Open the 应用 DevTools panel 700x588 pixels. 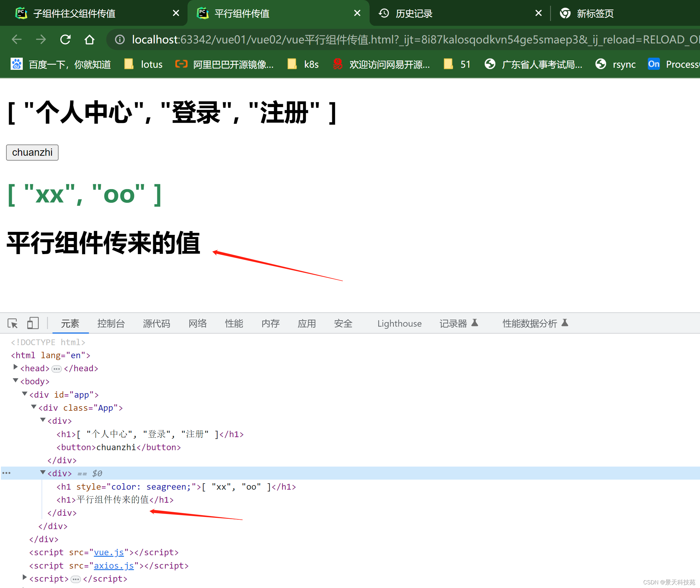(x=307, y=323)
